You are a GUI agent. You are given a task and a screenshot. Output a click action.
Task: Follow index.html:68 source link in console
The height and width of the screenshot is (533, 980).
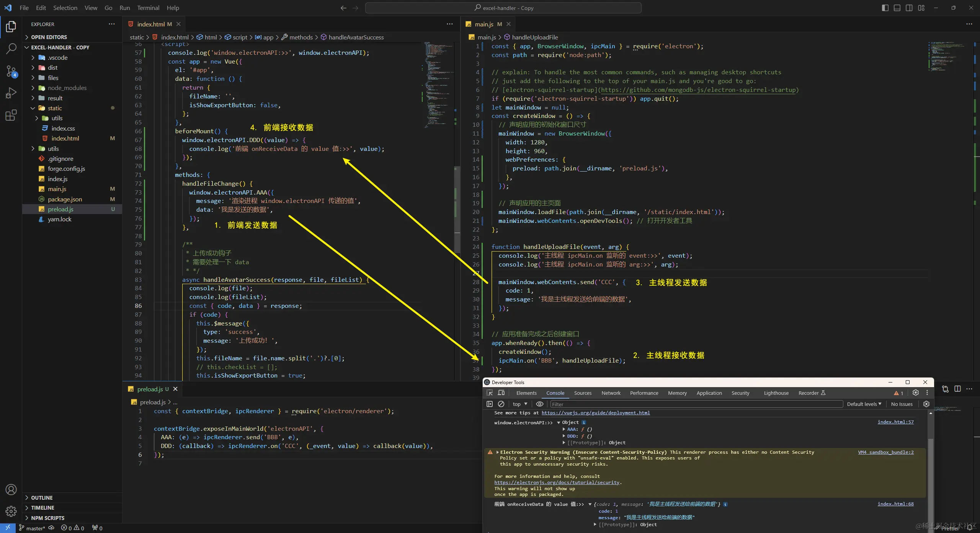[x=895, y=504]
